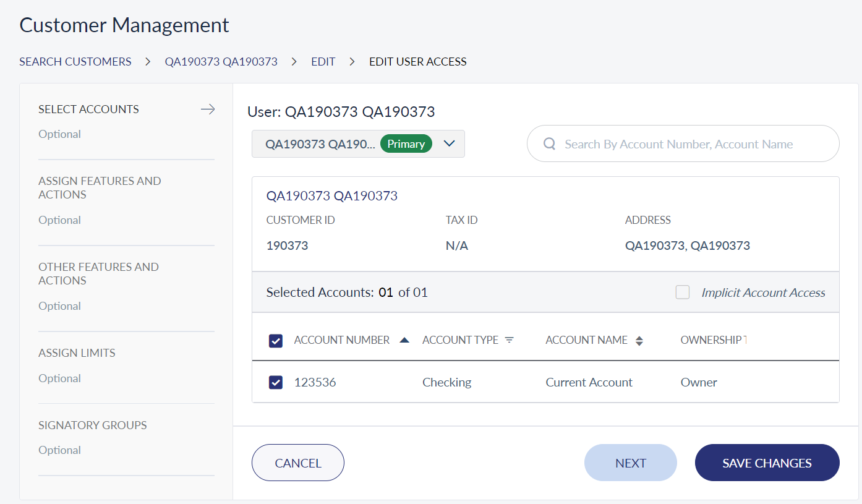Navigate to Search Customers breadcrumb
Screen dimensions: 862x504
pyautogui.click(x=75, y=62)
